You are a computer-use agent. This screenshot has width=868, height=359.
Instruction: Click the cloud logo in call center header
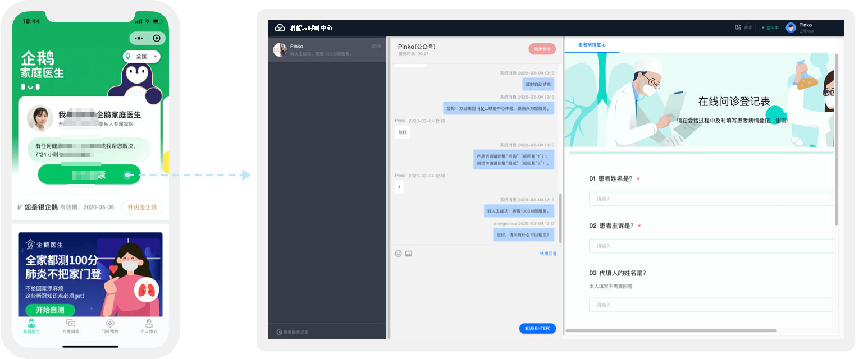[280, 27]
